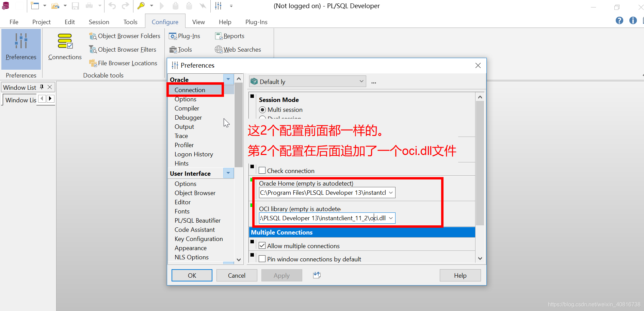Click the Open file folder icon

coord(55,6)
